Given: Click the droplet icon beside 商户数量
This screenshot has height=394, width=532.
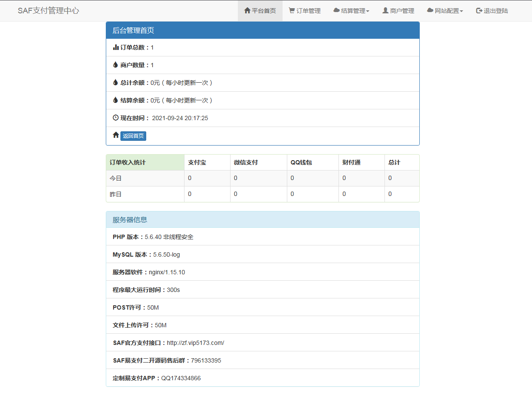Looking at the screenshot, I should (x=115, y=65).
